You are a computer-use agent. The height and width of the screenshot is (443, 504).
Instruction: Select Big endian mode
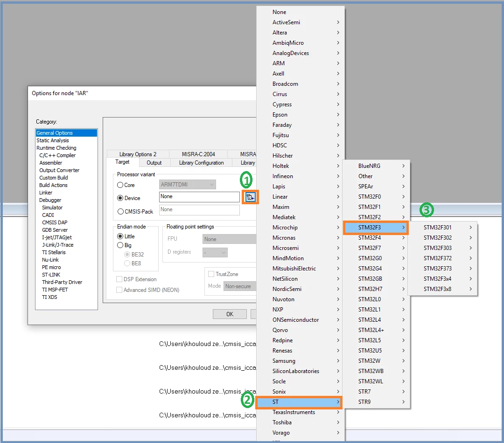click(120, 245)
